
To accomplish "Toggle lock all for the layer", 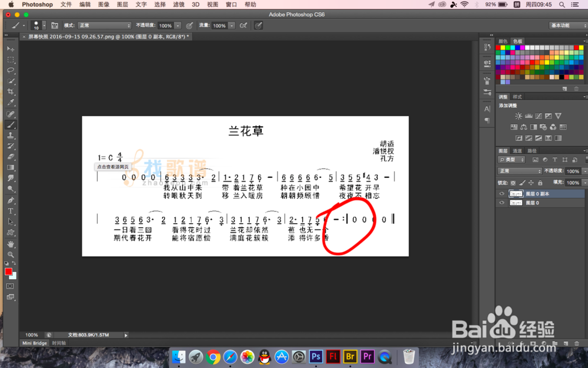I will coord(540,183).
